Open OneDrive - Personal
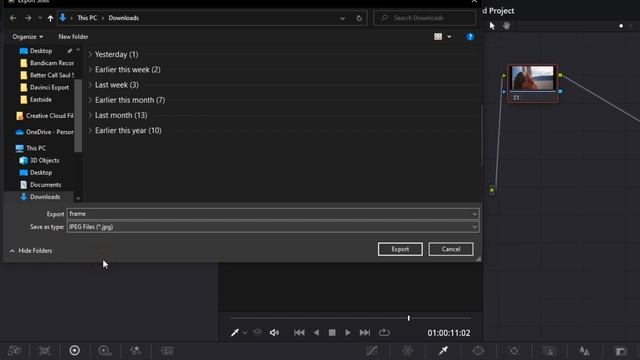640x360 pixels. click(x=45, y=132)
